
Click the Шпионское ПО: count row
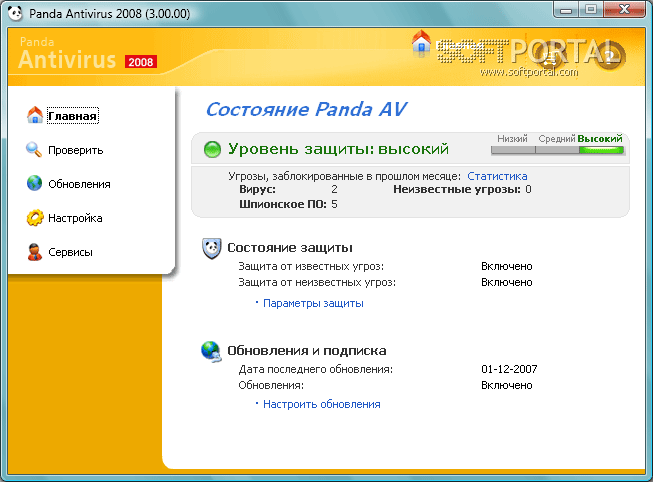[x=288, y=204]
